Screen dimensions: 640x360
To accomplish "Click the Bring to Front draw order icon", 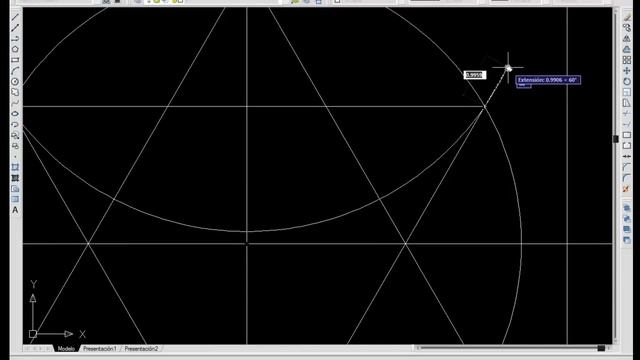I will (627, 208).
